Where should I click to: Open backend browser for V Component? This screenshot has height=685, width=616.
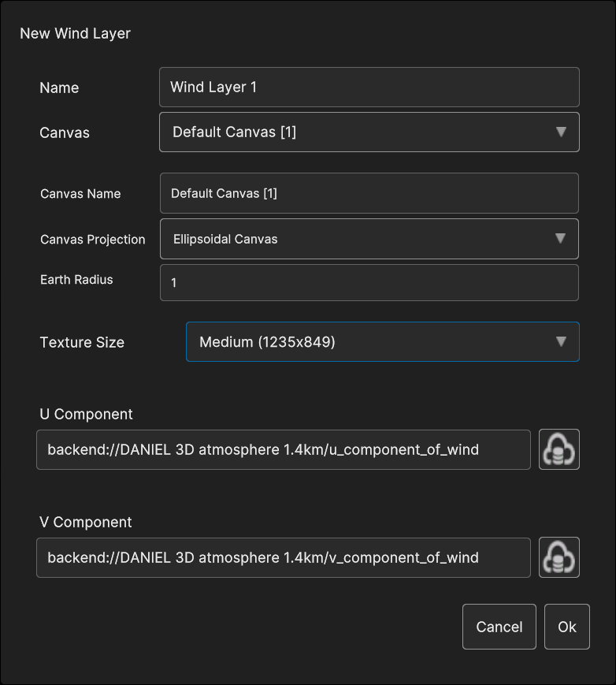pyautogui.click(x=558, y=557)
